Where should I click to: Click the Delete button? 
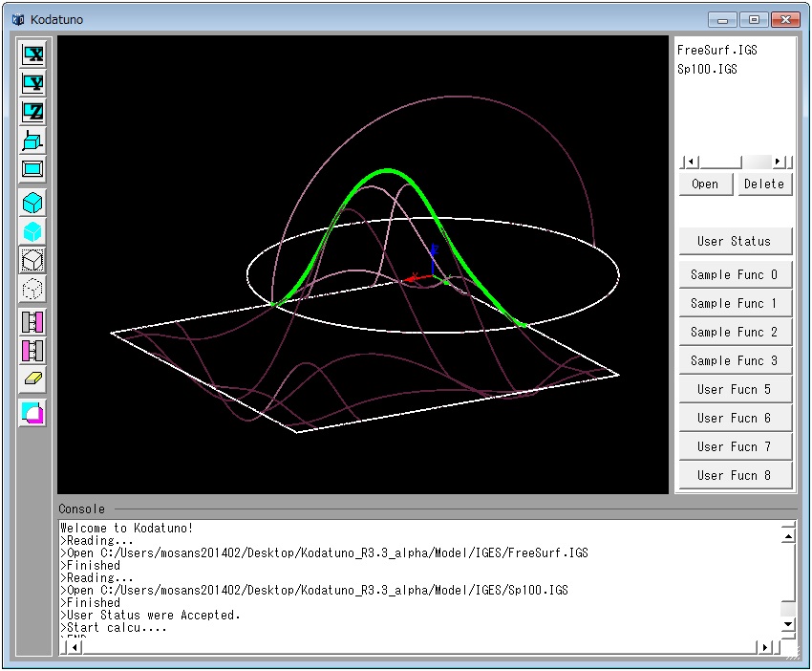click(x=764, y=184)
